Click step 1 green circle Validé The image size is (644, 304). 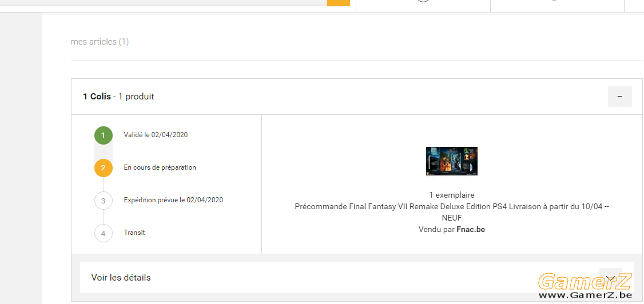click(104, 135)
